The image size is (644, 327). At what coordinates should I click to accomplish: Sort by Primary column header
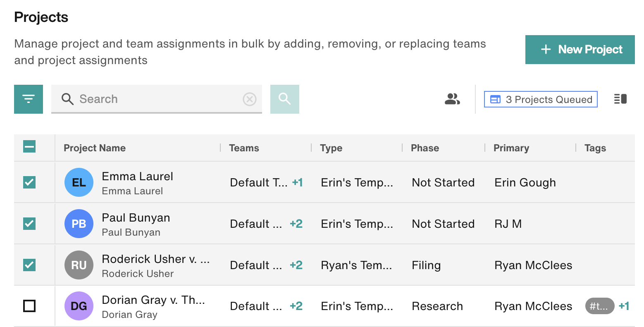point(511,148)
